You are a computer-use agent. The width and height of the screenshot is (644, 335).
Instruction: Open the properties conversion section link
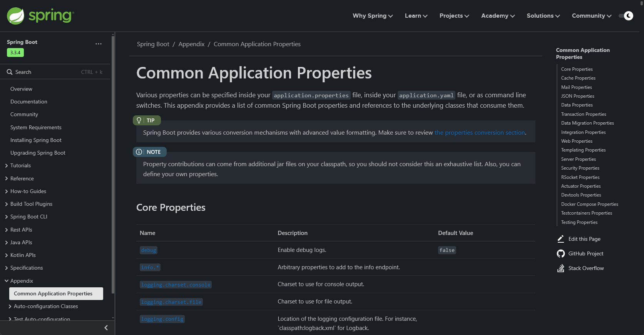tap(480, 133)
